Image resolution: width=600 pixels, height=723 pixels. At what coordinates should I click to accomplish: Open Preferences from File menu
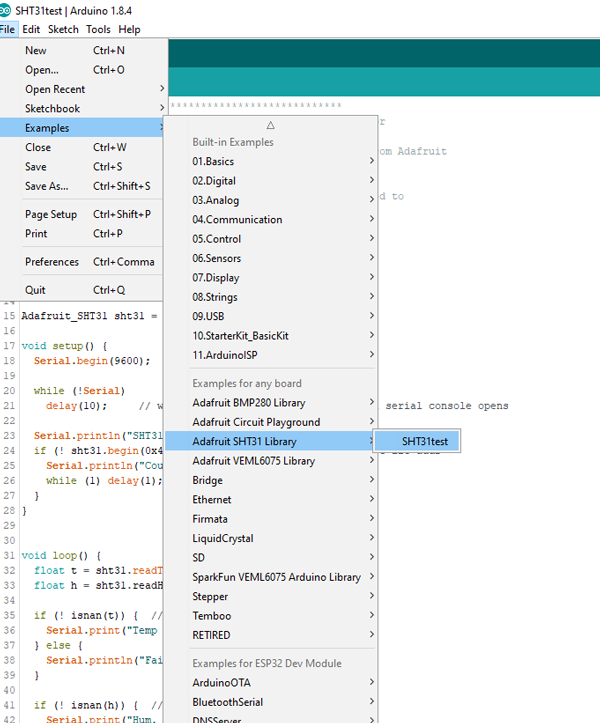point(81,262)
